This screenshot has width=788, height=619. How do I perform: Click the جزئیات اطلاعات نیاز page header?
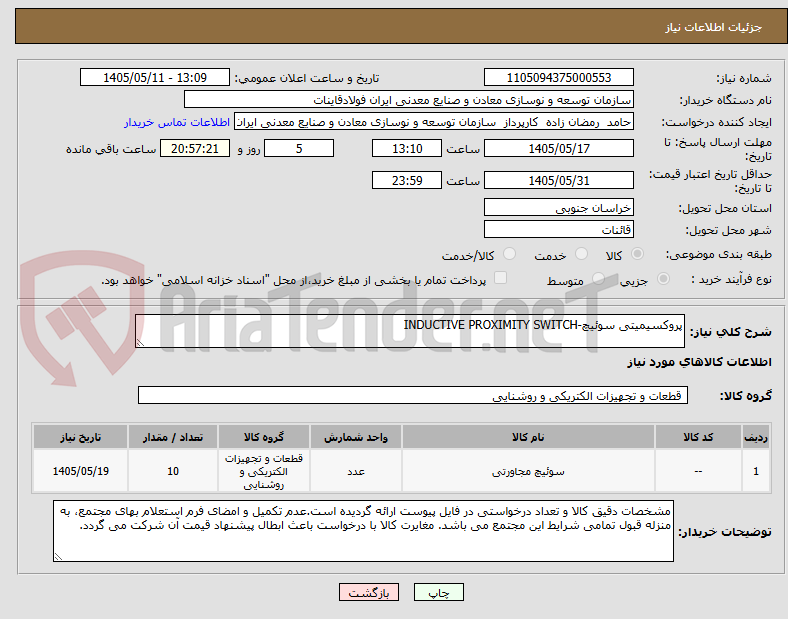[714, 27]
